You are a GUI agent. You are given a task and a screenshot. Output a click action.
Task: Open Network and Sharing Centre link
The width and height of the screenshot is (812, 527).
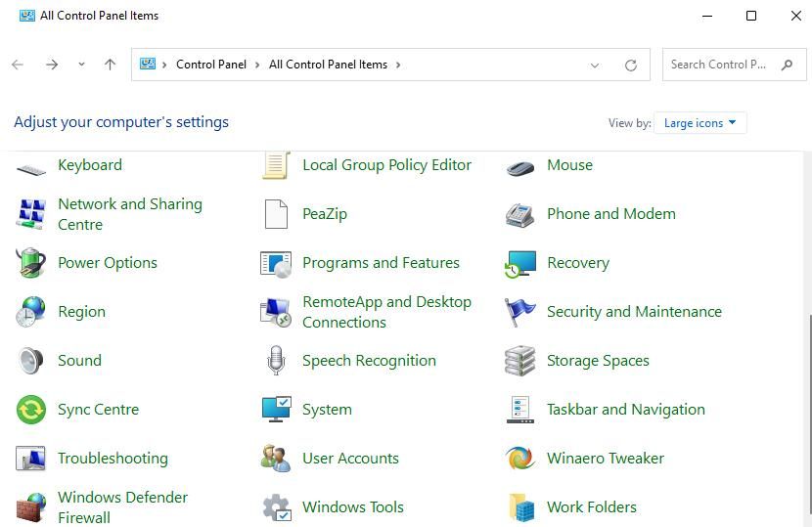pos(130,214)
